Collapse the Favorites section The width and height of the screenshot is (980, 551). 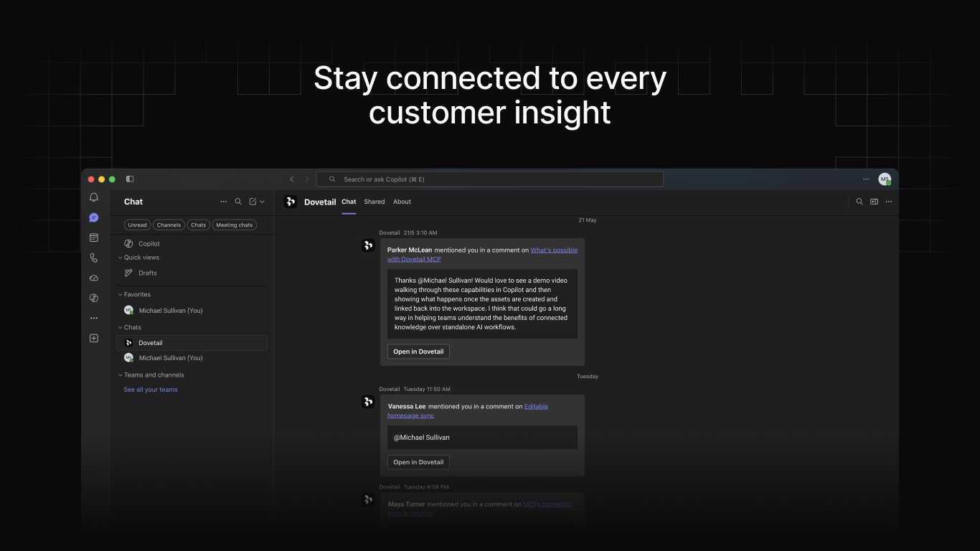coord(121,294)
